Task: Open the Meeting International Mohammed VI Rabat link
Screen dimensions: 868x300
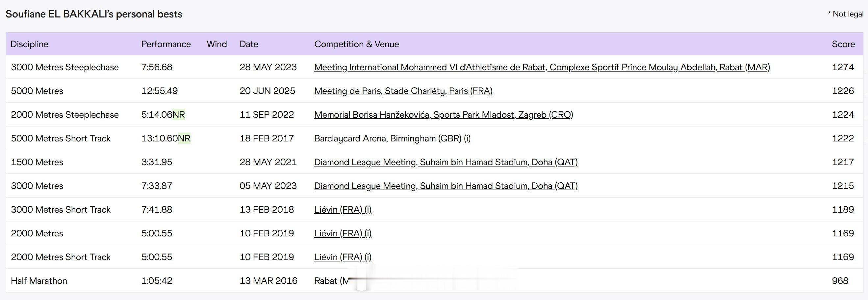Action: 542,67
